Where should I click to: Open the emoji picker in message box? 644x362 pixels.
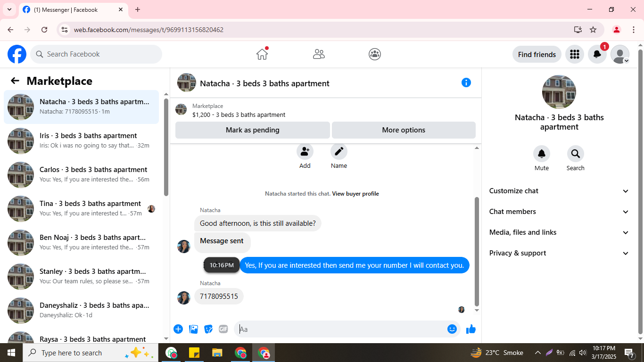click(x=452, y=329)
